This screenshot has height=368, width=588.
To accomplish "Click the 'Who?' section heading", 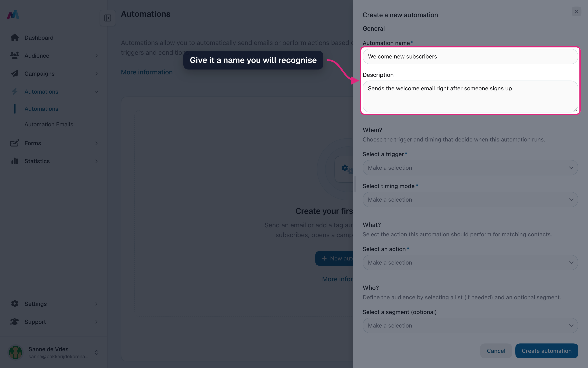I will [x=371, y=288].
